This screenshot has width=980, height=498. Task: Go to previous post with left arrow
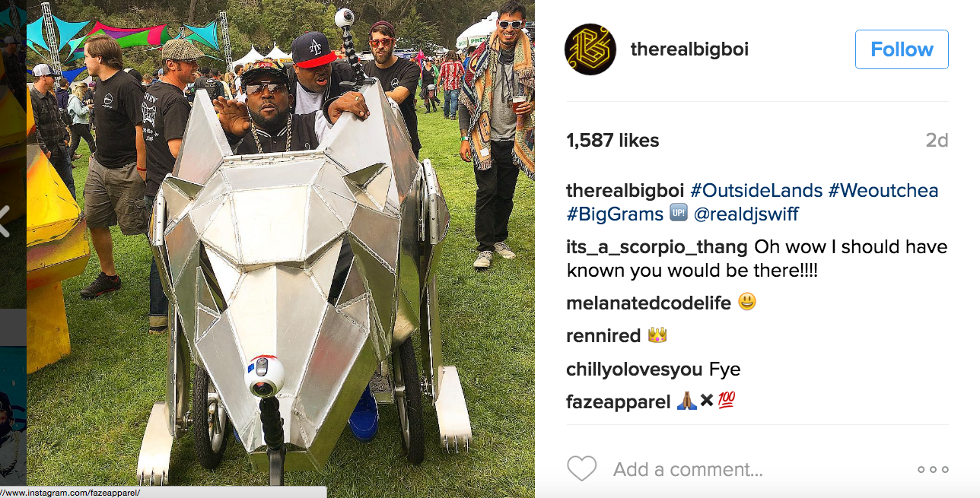[4, 220]
